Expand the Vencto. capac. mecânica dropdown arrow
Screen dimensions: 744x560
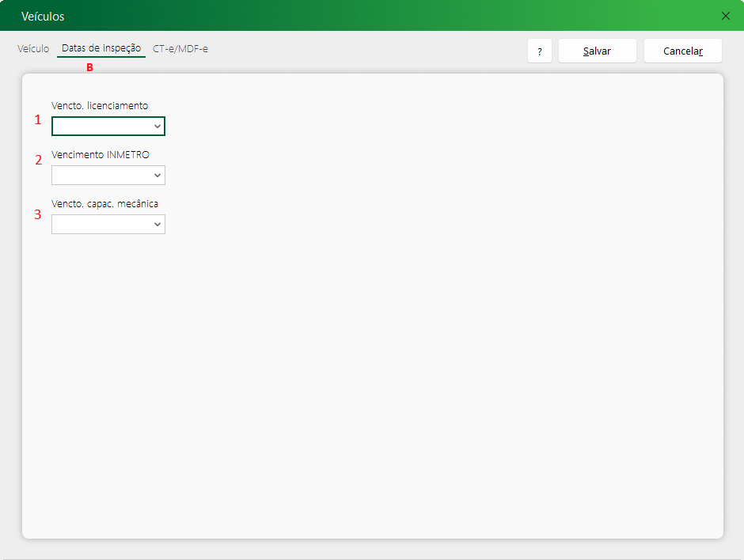tap(157, 225)
